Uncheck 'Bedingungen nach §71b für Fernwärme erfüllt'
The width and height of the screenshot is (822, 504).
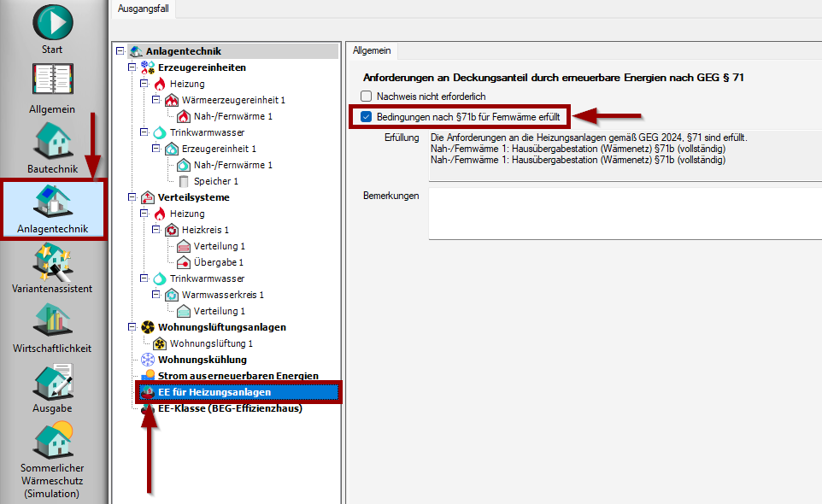click(x=367, y=116)
